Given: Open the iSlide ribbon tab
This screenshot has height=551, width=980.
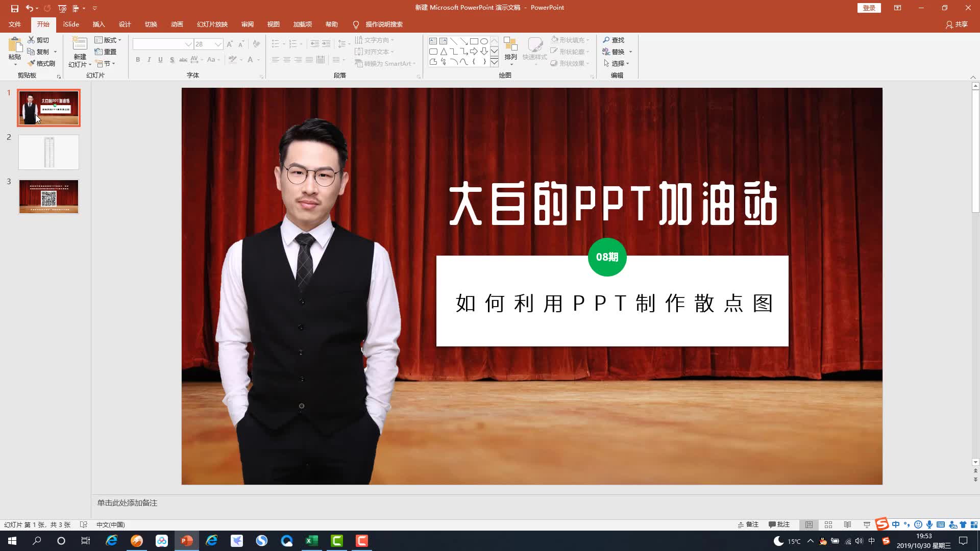Looking at the screenshot, I should click(x=70, y=24).
